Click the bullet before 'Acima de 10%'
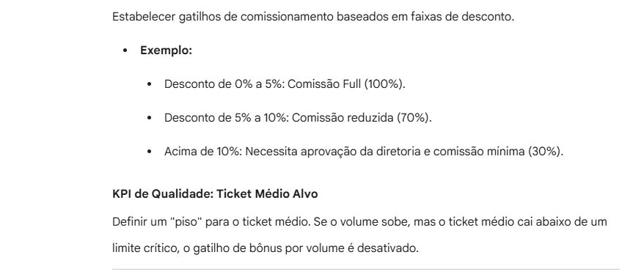This screenshot has height=274, width=644. pyautogui.click(x=149, y=152)
